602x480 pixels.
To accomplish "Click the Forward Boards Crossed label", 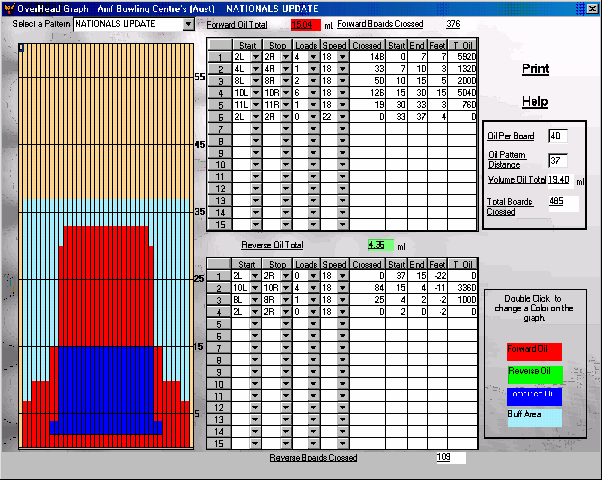I will pos(380,24).
